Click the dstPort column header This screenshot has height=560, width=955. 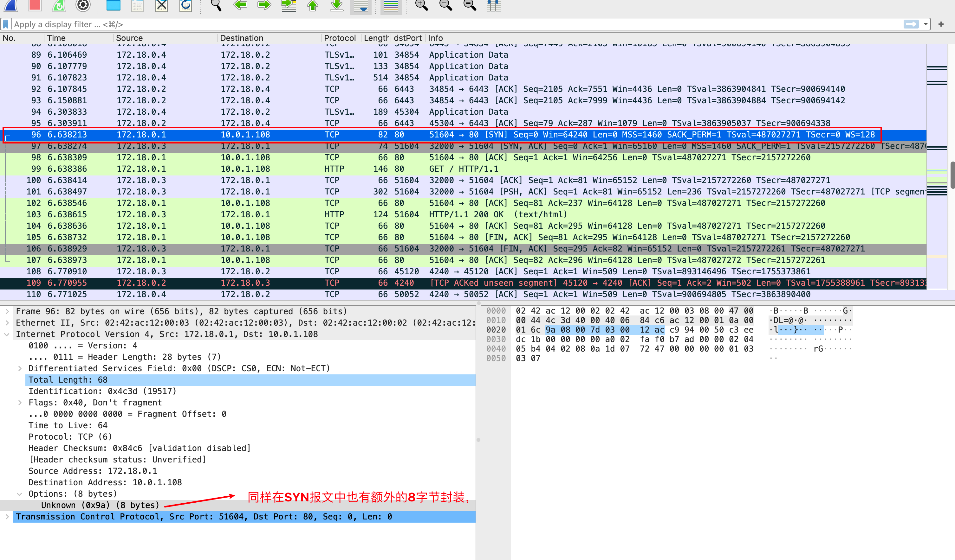(407, 38)
